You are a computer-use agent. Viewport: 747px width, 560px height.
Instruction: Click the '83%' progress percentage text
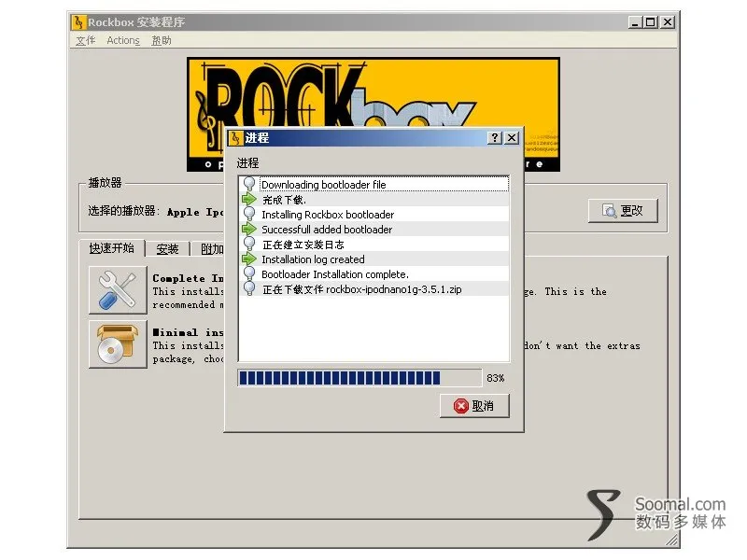pyautogui.click(x=496, y=378)
